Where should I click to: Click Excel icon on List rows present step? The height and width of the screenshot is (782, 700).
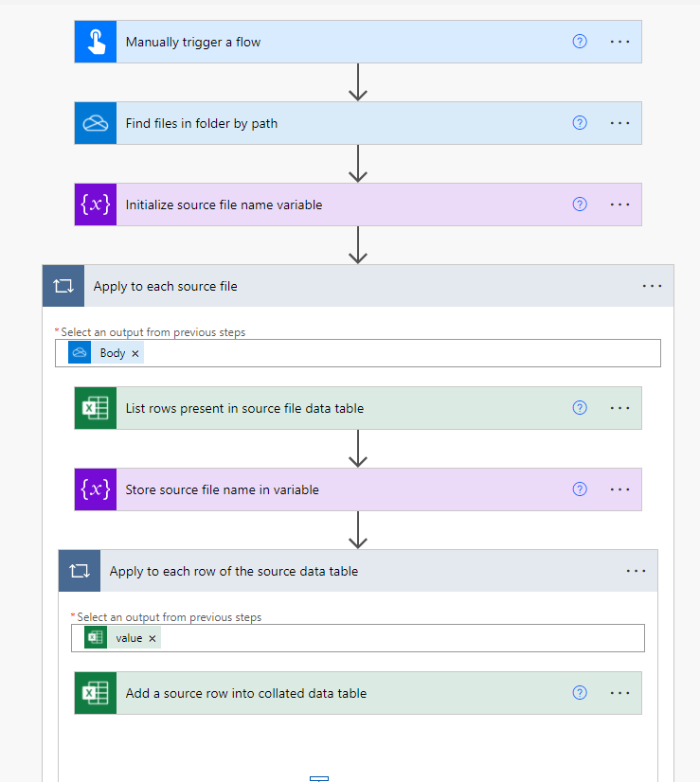tap(96, 408)
